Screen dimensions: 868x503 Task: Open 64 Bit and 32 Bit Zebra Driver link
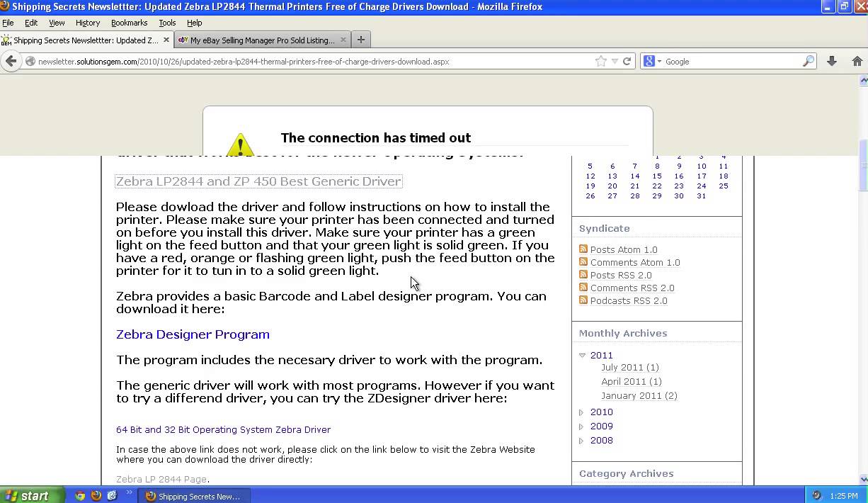[x=223, y=429]
